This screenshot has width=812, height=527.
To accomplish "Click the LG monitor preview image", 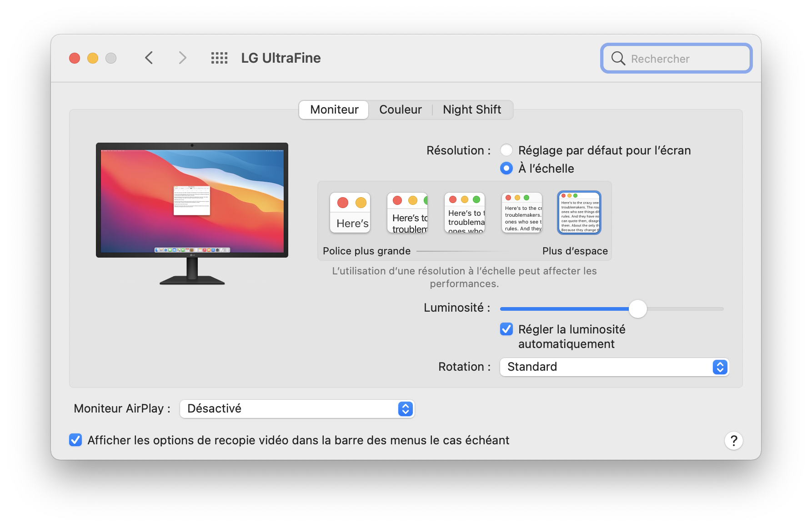I will 192,214.
